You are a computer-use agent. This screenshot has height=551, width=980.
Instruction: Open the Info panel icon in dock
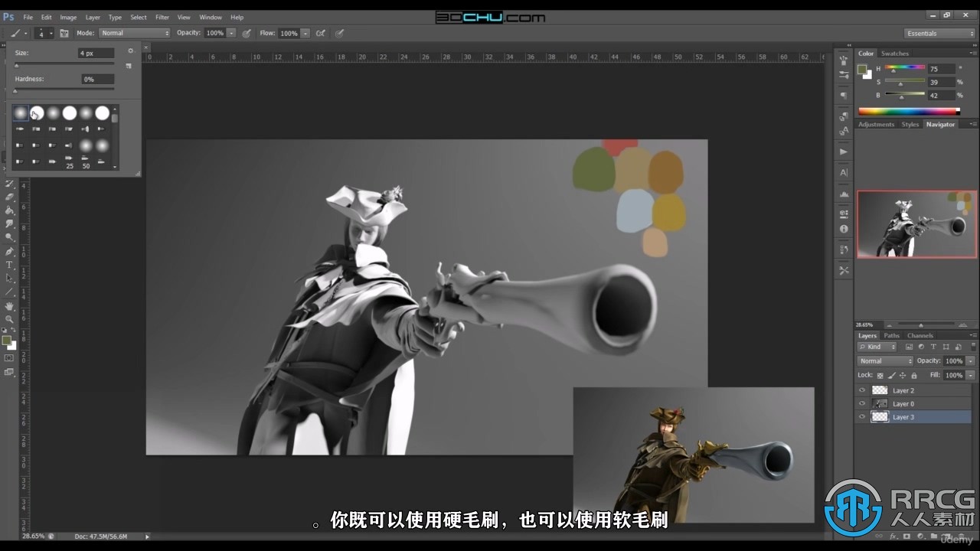tap(844, 229)
